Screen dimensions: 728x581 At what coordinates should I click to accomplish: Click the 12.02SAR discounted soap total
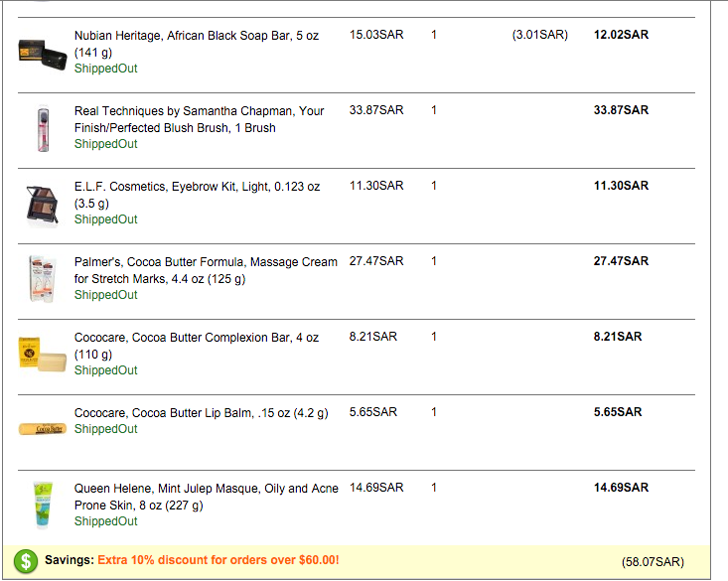tap(621, 35)
